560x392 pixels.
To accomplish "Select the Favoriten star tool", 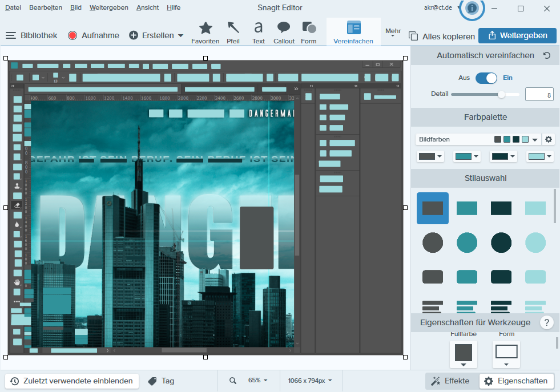I will [205, 31].
